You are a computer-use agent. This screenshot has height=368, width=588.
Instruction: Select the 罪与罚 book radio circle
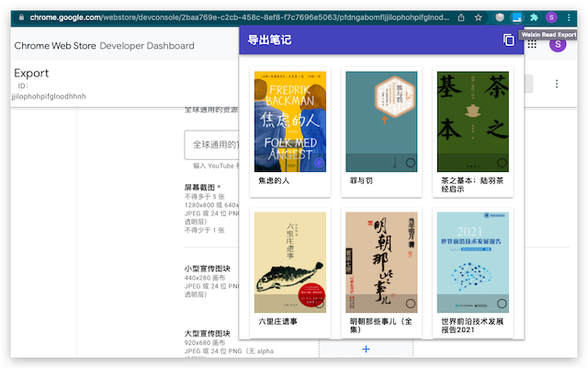tap(411, 163)
